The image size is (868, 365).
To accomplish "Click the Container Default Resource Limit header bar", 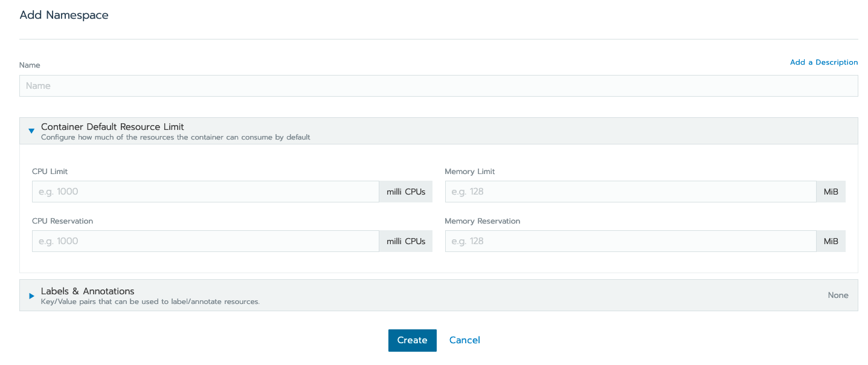I will click(x=423, y=131).
